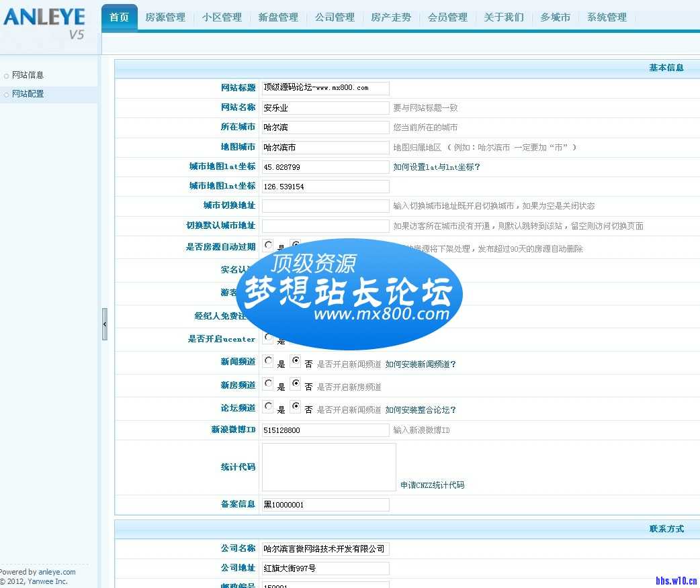Screen dimensions: 700x588
Task: Open the 如何设置lat与lnt坐标 help link
Action: pyautogui.click(x=437, y=167)
